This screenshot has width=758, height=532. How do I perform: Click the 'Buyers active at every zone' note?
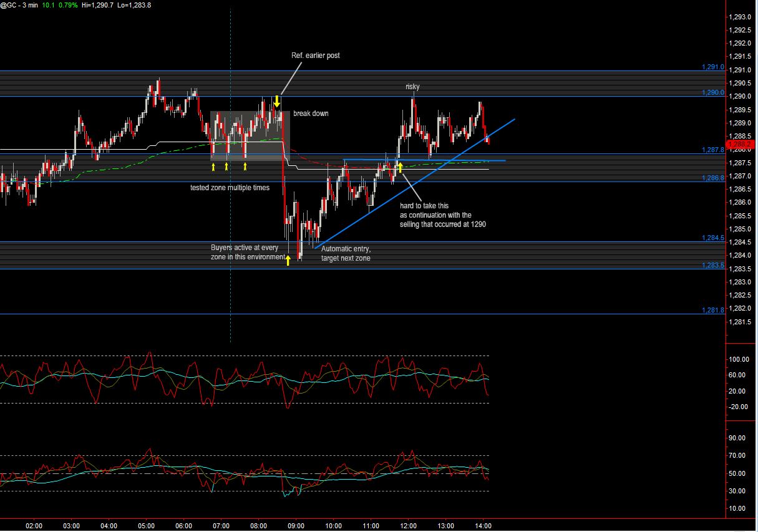pyautogui.click(x=248, y=252)
